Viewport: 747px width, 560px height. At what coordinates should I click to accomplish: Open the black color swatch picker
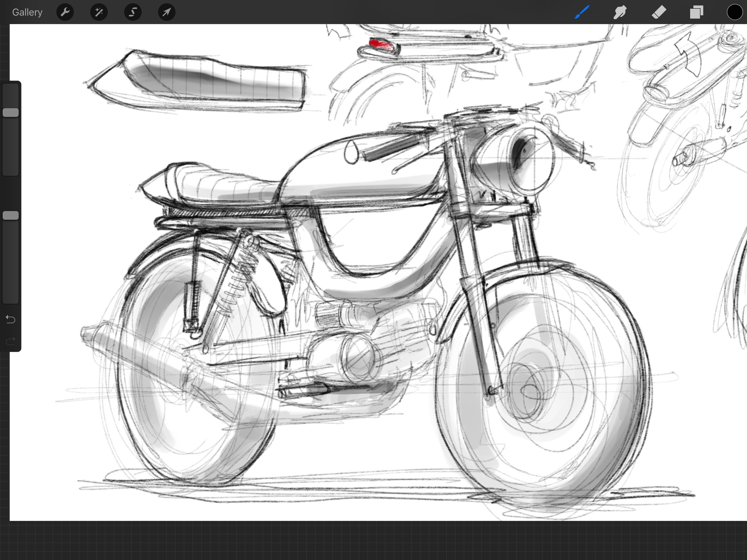pyautogui.click(x=734, y=12)
